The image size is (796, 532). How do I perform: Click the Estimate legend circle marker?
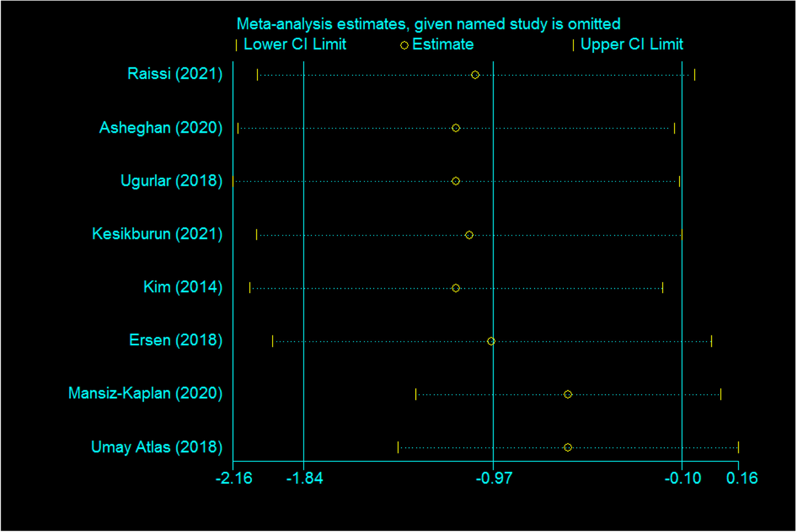(x=404, y=46)
